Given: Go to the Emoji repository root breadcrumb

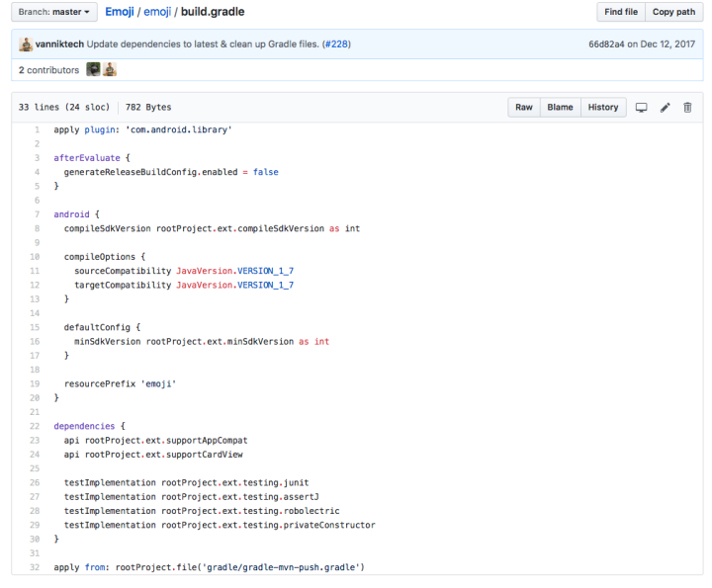Looking at the screenshot, I should (x=120, y=12).
